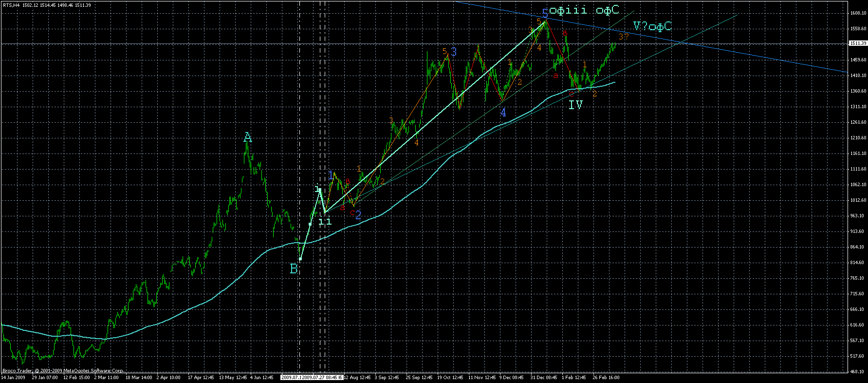Click the 963.10 price axis label

858,216
